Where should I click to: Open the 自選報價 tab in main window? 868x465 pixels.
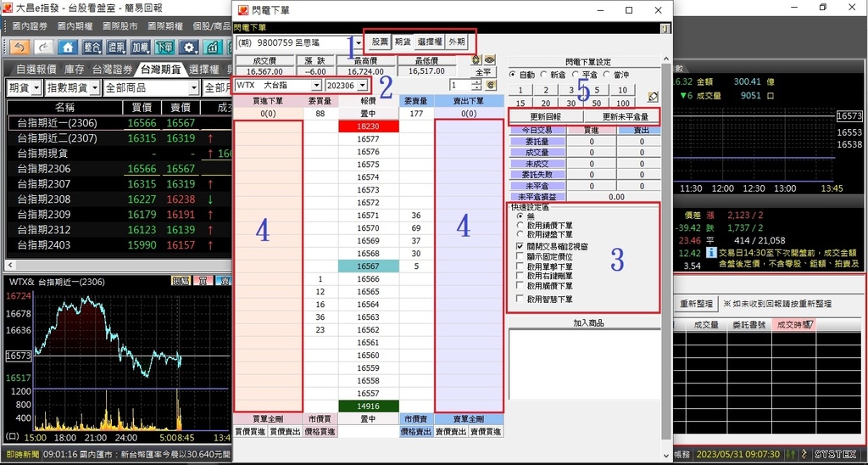point(36,70)
